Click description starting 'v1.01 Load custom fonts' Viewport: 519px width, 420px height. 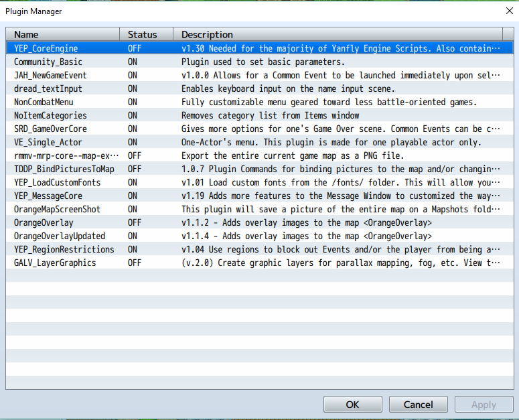tap(341, 182)
